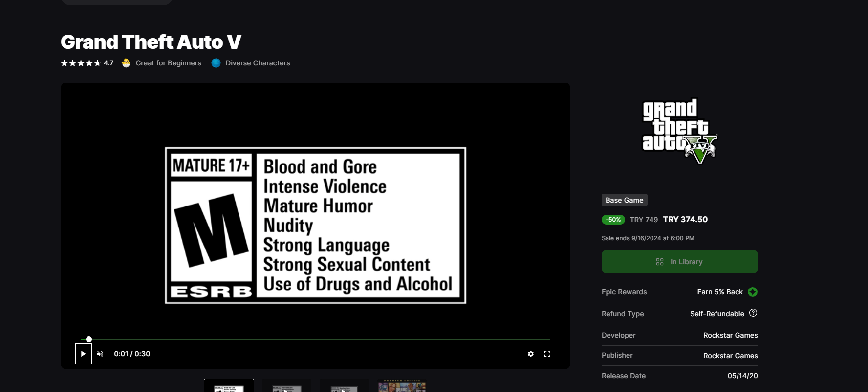The width and height of the screenshot is (868, 392).
Task: Click the 0:01 / 0:30 time display
Action: pos(132,354)
